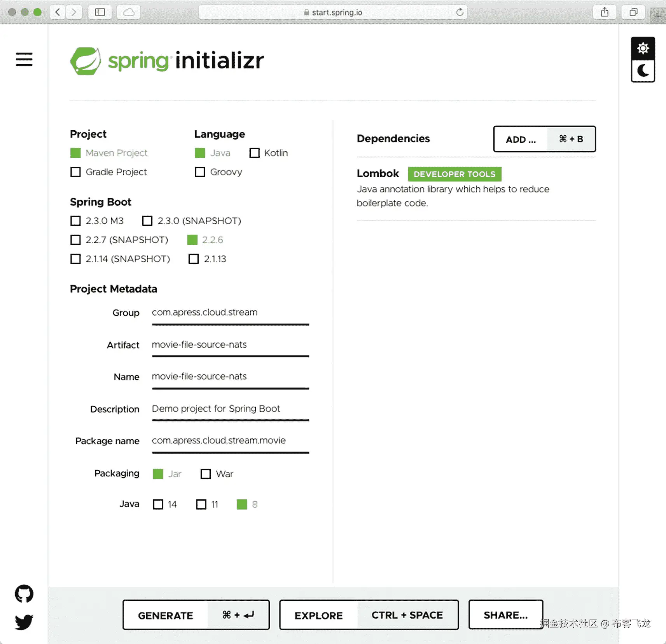Click the EXPLORE button
Image resolution: width=666 pixels, height=644 pixels.
[x=369, y=615]
